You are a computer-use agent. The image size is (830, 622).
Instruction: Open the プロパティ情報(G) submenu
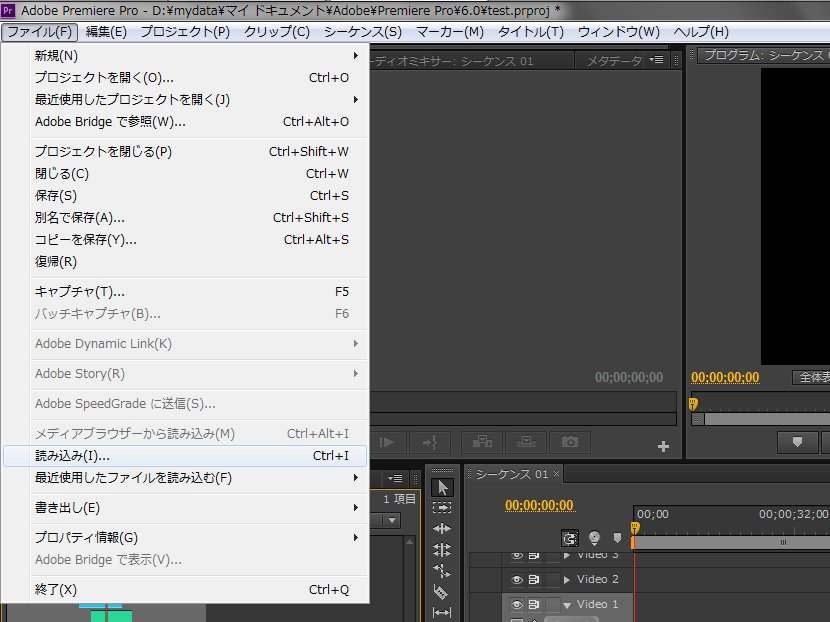tap(186, 537)
